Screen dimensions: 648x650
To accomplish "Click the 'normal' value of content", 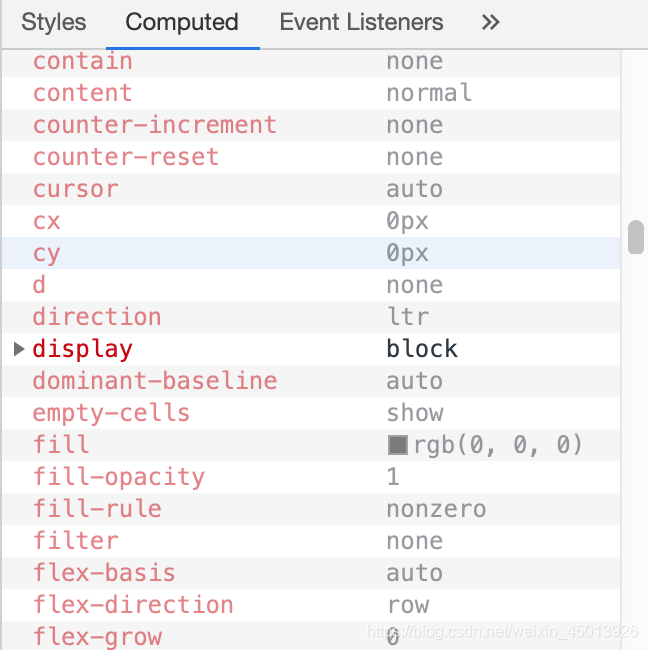I will [429, 93].
